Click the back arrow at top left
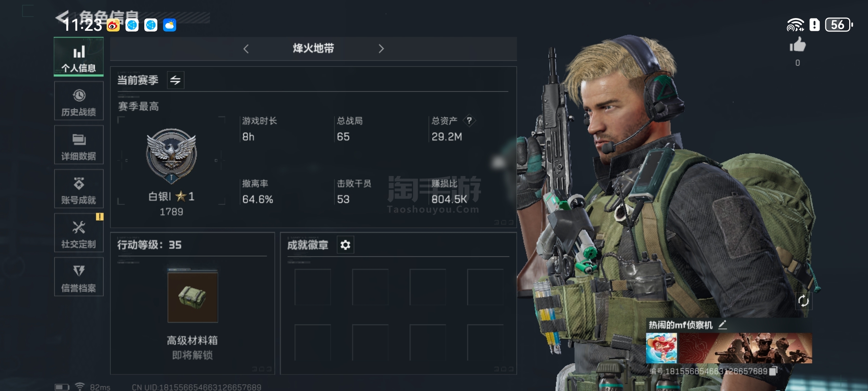Image resolution: width=868 pixels, height=391 pixels. pyautogui.click(x=62, y=17)
